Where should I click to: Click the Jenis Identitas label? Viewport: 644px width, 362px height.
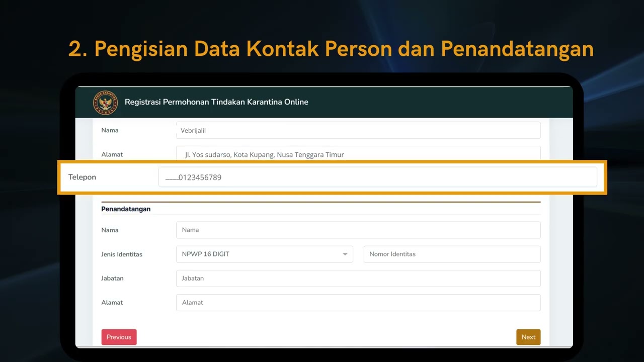click(x=122, y=254)
